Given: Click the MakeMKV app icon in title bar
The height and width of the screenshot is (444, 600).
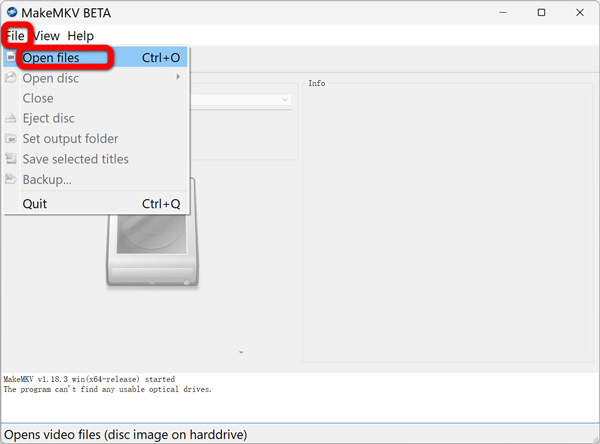Looking at the screenshot, I should pyautogui.click(x=12, y=13).
